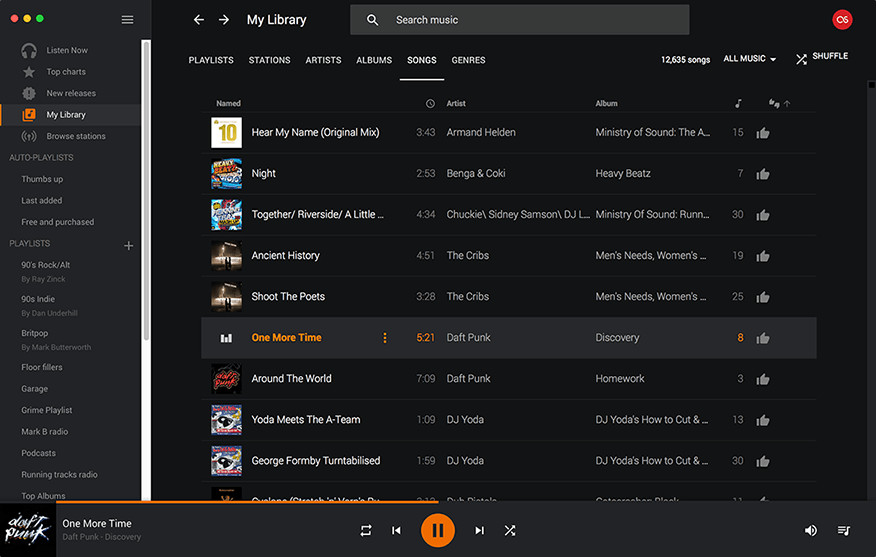Open Thumbs up auto-playlist
Viewport: 876px width, 557px height.
click(42, 179)
